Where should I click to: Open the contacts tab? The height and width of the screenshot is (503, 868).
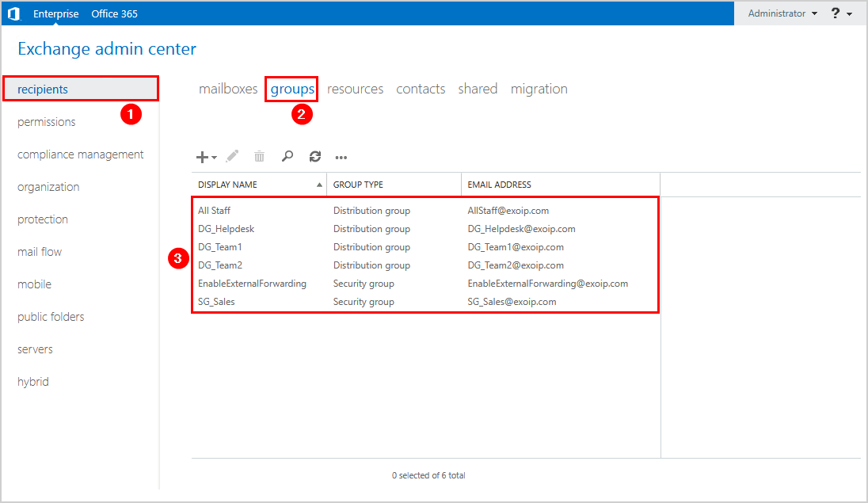pos(421,89)
